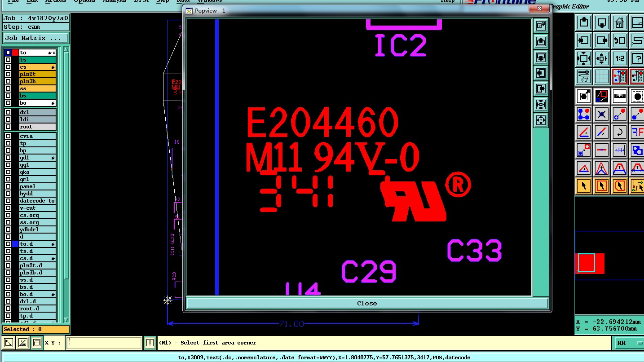Click the incremental coordinate icon near X Y
The height and width of the screenshot is (362, 644).
(22, 343)
